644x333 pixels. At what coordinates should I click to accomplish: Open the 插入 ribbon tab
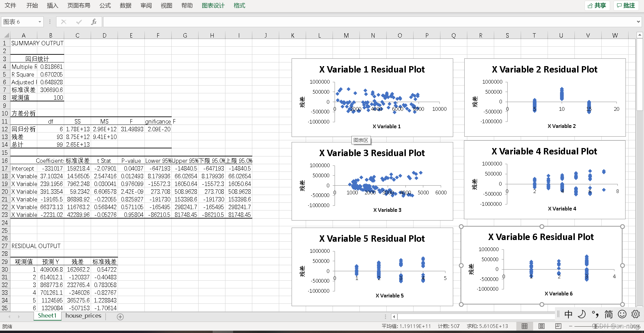(x=52, y=5)
